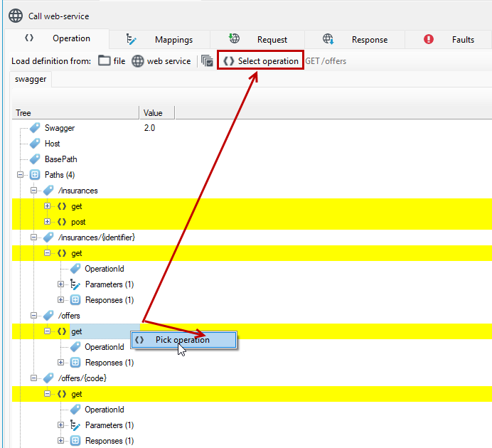Click the Request tab globe icon
The width and height of the screenshot is (492, 448).
234,38
